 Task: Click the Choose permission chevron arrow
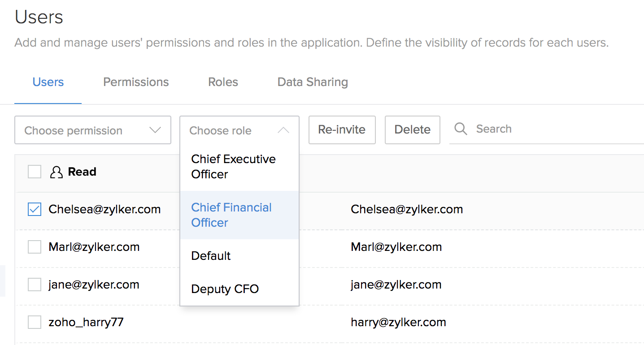(x=155, y=130)
